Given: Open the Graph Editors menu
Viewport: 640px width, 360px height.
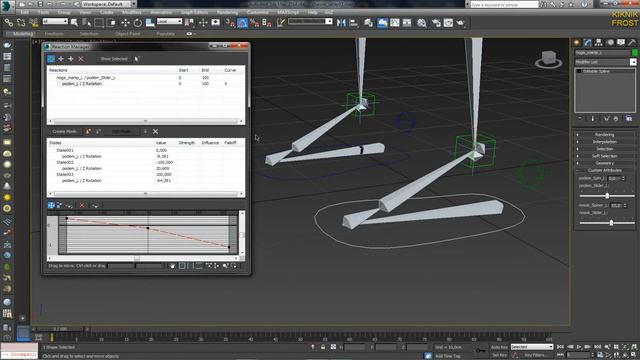Looking at the screenshot, I should pyautogui.click(x=194, y=12).
